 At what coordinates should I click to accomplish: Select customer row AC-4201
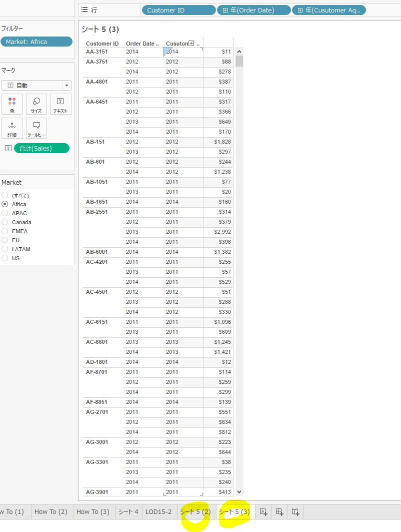coord(97,262)
